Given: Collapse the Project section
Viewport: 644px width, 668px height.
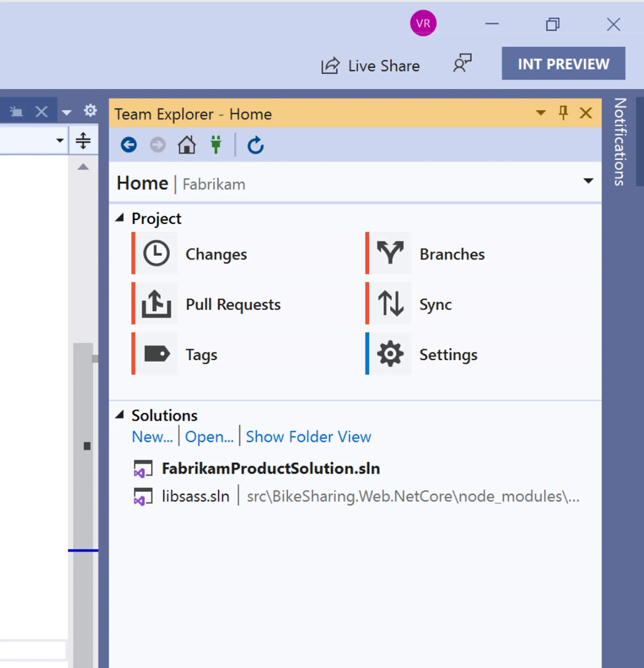Looking at the screenshot, I should click(x=120, y=217).
